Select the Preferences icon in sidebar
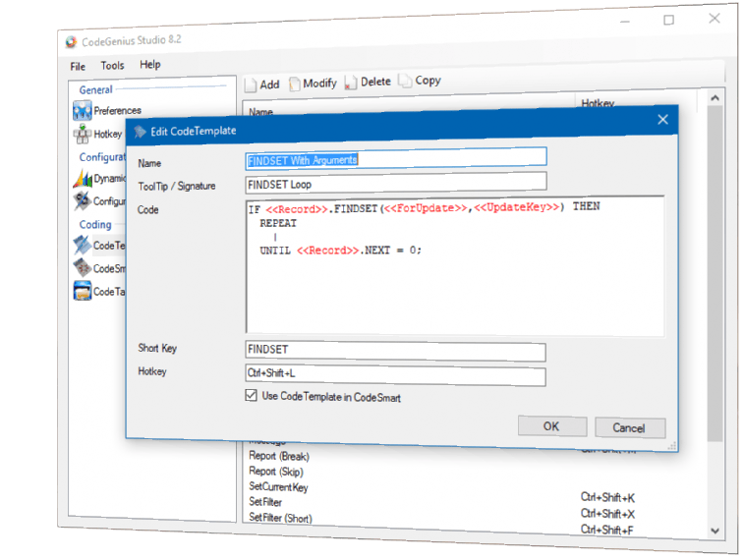 pos(83,111)
